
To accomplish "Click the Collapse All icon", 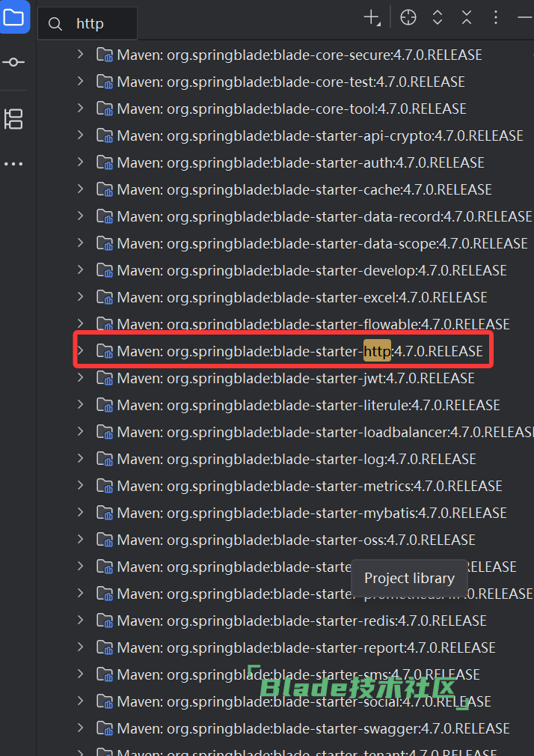I will click(x=467, y=18).
